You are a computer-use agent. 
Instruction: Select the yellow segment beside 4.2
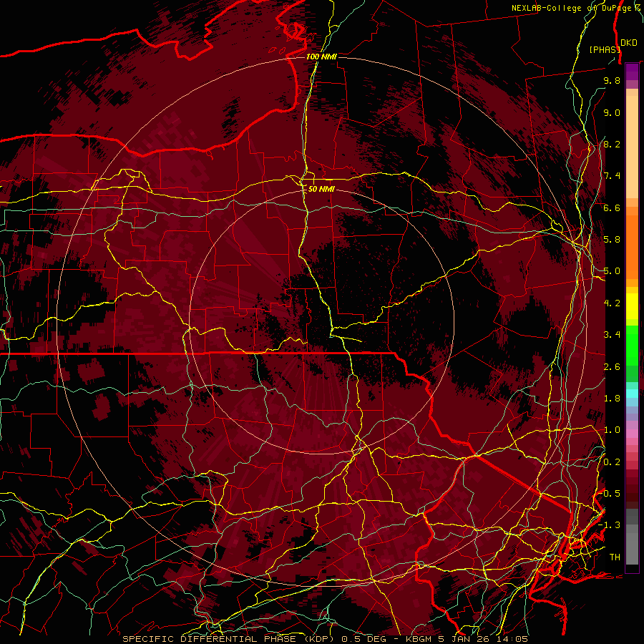[x=632, y=306]
